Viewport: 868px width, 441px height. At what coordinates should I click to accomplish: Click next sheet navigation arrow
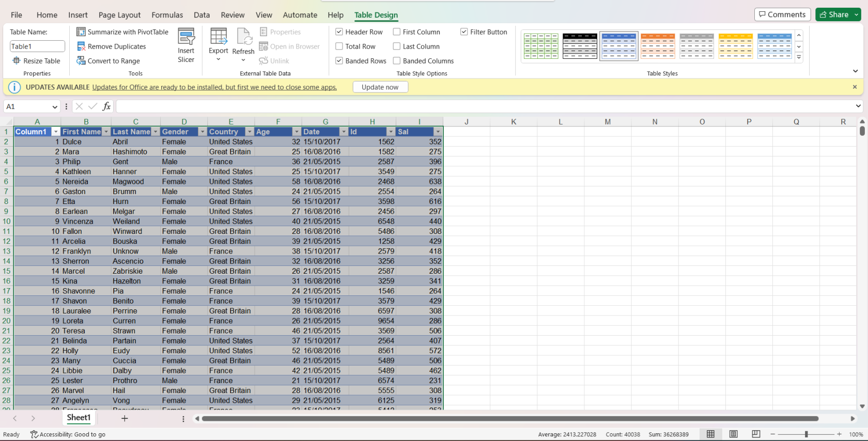[x=33, y=418]
